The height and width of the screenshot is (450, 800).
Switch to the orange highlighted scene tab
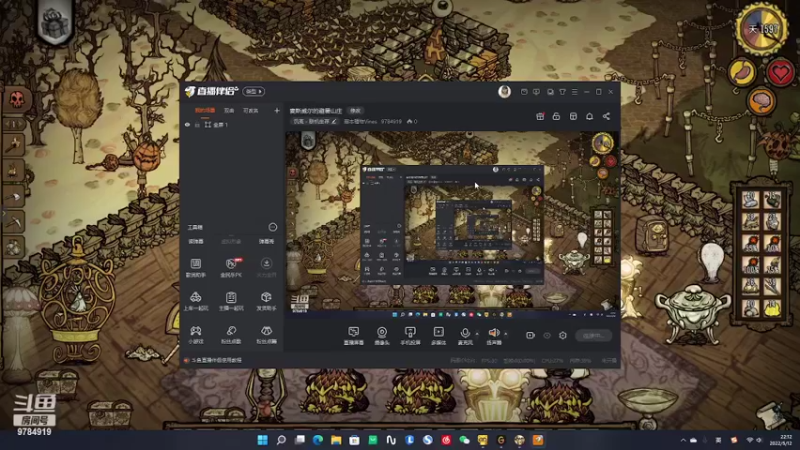pyautogui.click(x=205, y=110)
